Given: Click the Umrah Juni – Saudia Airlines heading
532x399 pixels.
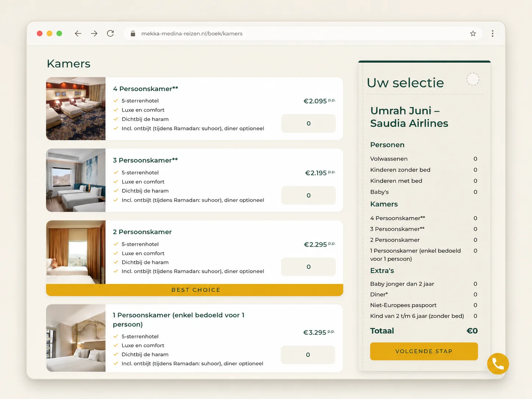Looking at the screenshot, I should coord(409,117).
